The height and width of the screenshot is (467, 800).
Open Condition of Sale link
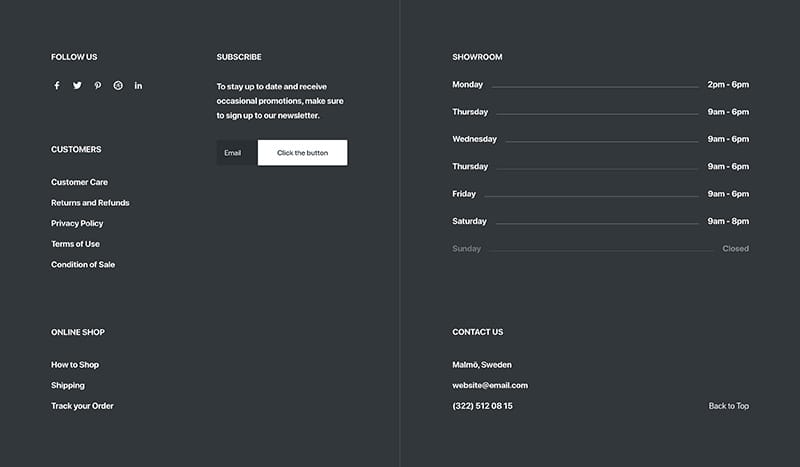(83, 265)
